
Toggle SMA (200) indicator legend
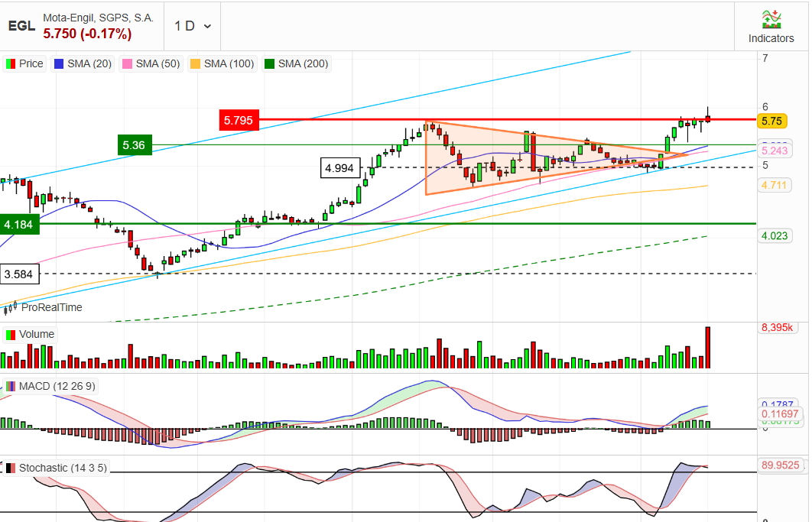tap(296, 63)
